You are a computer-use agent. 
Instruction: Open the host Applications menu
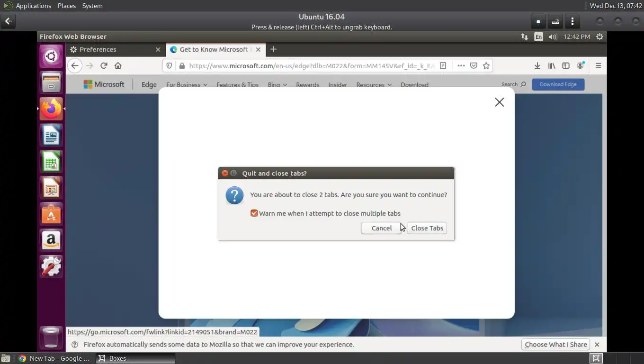click(x=33, y=6)
